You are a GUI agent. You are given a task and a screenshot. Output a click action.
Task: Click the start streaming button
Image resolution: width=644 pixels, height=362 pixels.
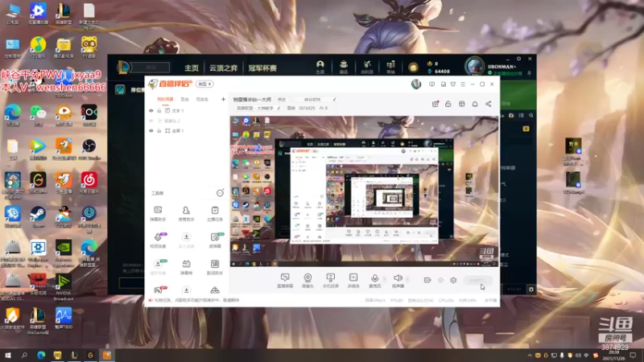pyautogui.click(x=477, y=280)
